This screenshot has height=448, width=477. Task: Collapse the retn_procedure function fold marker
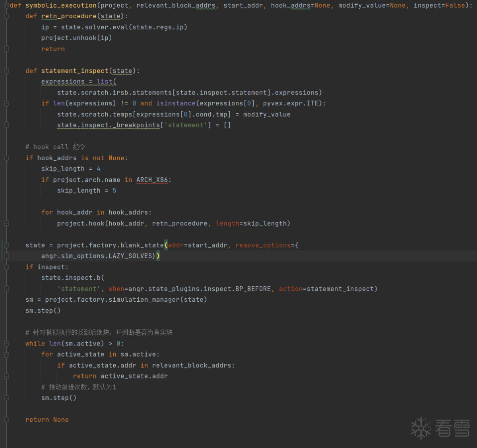click(x=7, y=16)
